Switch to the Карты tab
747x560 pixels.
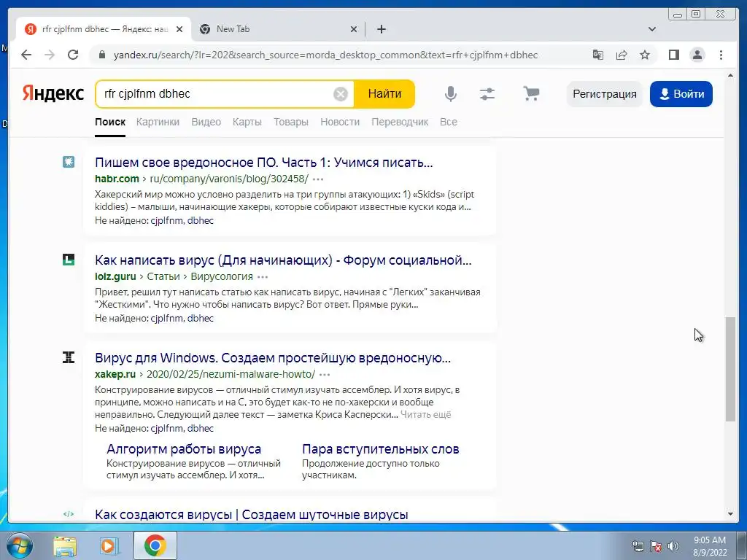point(247,122)
